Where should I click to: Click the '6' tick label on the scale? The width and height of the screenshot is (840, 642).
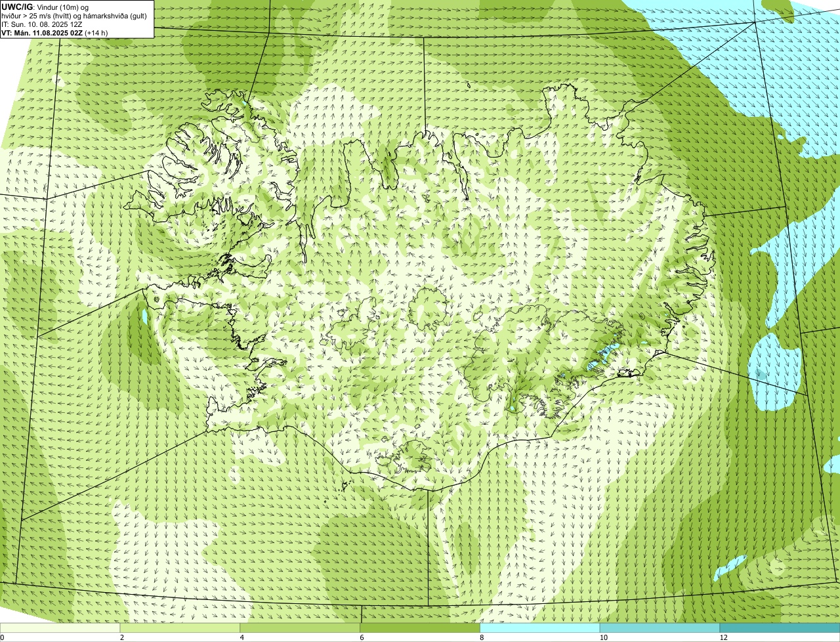click(362, 637)
